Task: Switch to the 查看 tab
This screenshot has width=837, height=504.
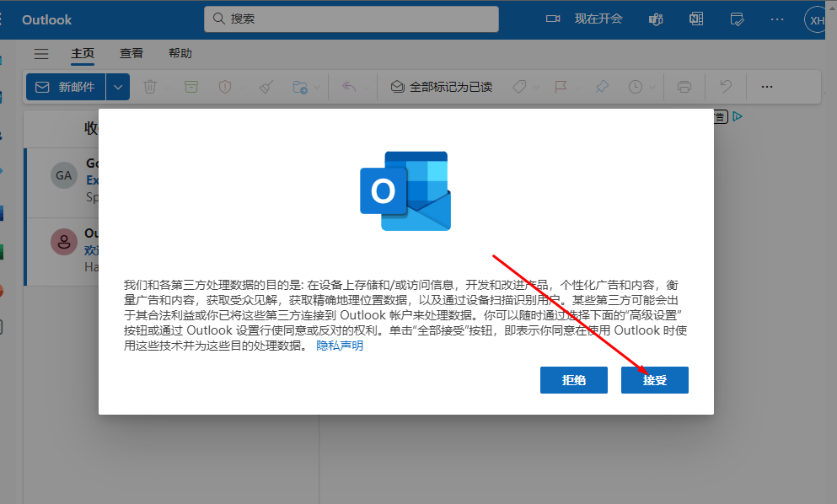Action: coord(131,53)
